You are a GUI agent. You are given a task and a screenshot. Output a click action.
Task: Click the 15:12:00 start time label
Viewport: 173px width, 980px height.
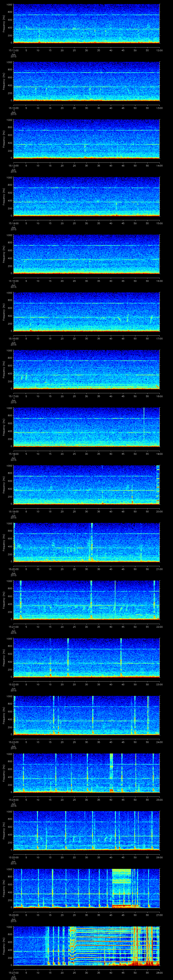[x=13, y=108]
